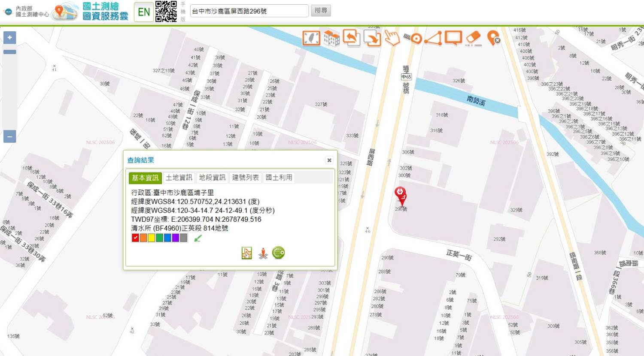Toggle the 3D buildings icon
This screenshot has height=356, width=644.
coord(331,38)
